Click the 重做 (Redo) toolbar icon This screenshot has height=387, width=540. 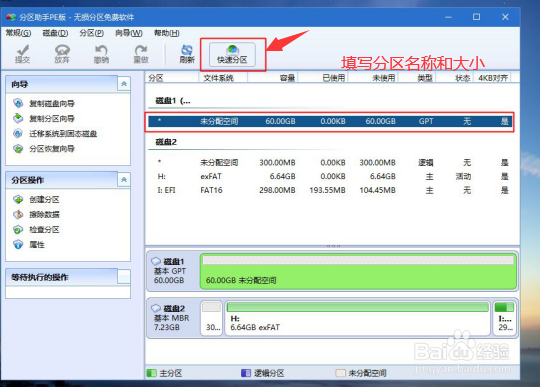point(141,54)
